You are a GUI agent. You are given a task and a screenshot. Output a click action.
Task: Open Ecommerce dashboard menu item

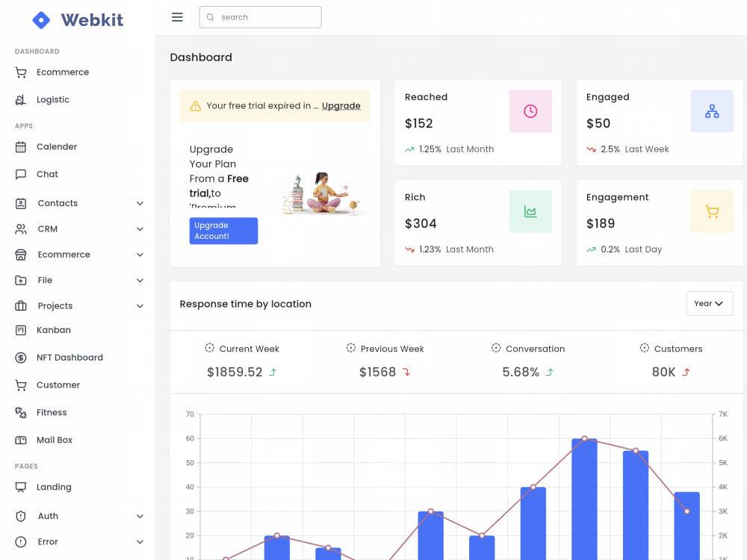[63, 72]
